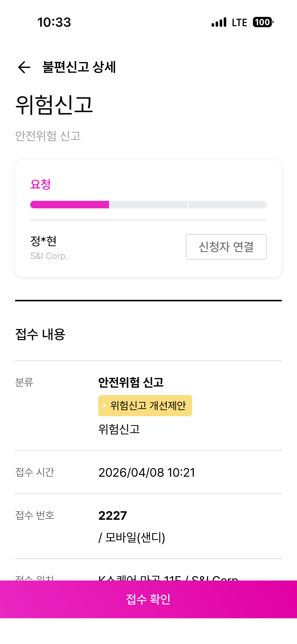Tap the S&I Corp. company label
Image resolution: width=297 pixels, height=644 pixels.
49,256
